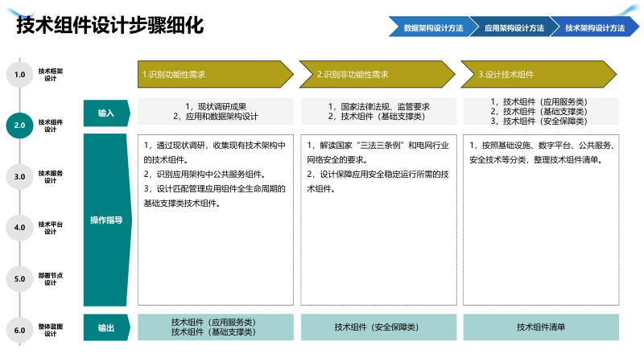Click the 3.设计技术组件 step arrow
Viewport: 644px width, 362px height.
(x=539, y=74)
